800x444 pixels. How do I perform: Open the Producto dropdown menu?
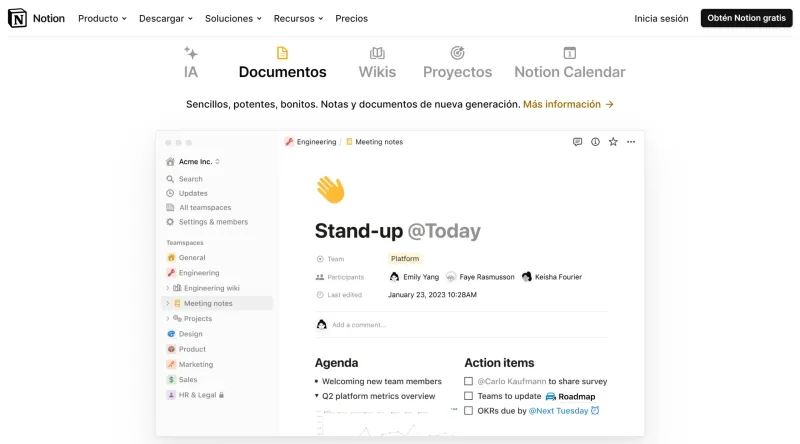pos(102,18)
